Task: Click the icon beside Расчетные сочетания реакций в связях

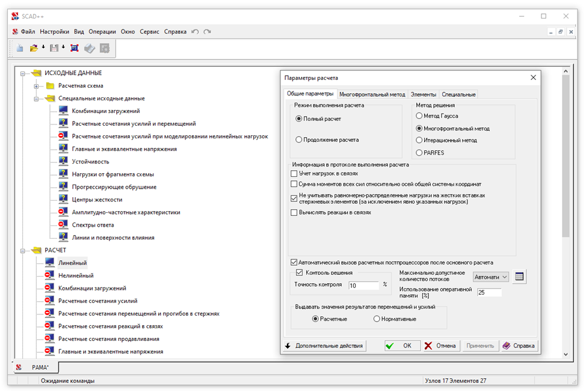Action: tap(50, 326)
